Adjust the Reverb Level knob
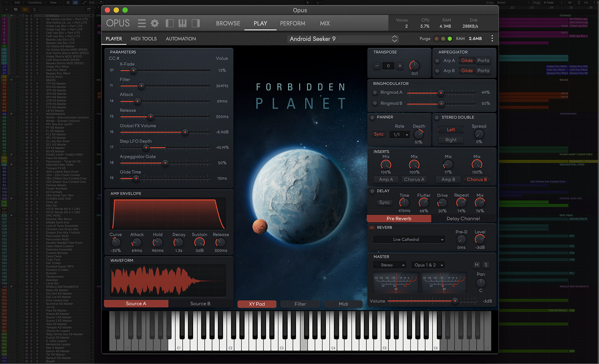The image size is (599, 364). coord(480,240)
